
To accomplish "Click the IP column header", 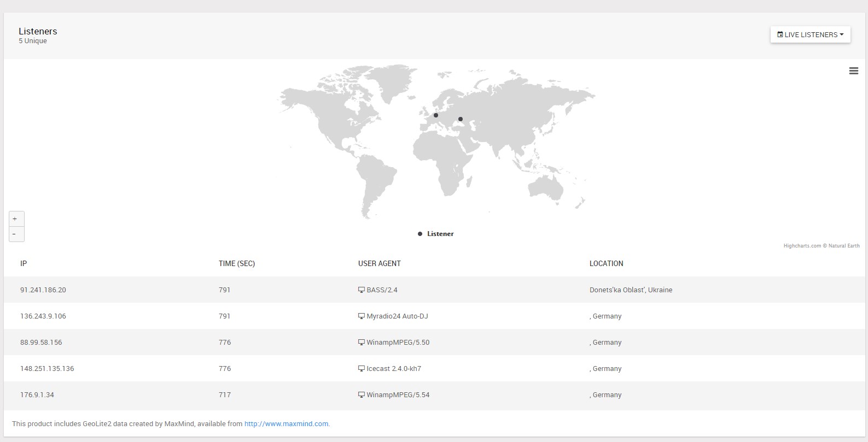I will pos(24,263).
